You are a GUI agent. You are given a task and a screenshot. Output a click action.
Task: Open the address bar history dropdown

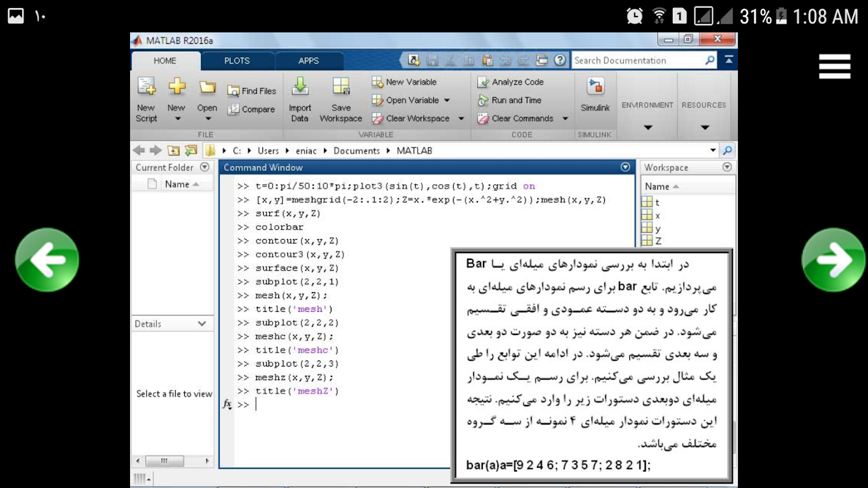click(x=713, y=150)
